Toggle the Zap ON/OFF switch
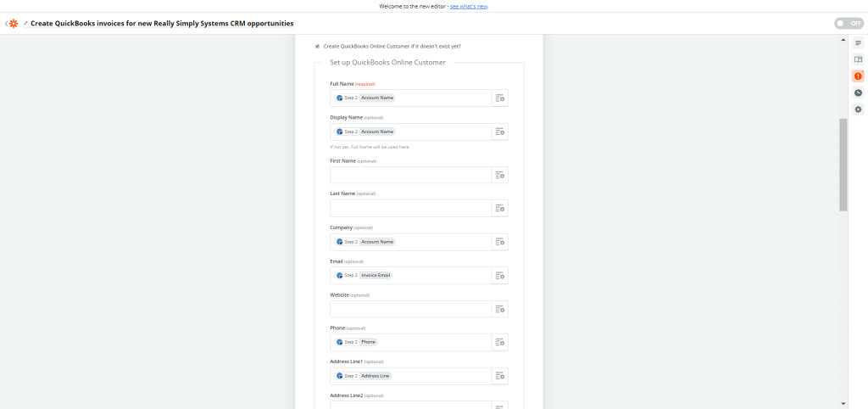This screenshot has width=868, height=409. pyautogui.click(x=849, y=23)
